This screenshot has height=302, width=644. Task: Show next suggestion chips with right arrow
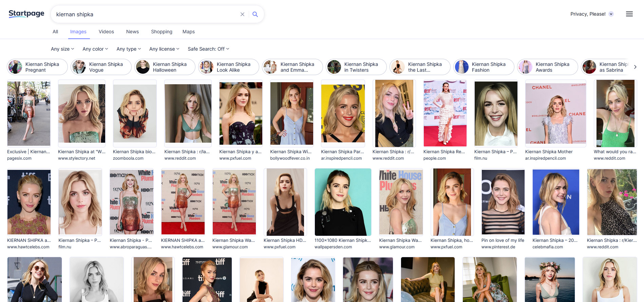pyautogui.click(x=635, y=67)
